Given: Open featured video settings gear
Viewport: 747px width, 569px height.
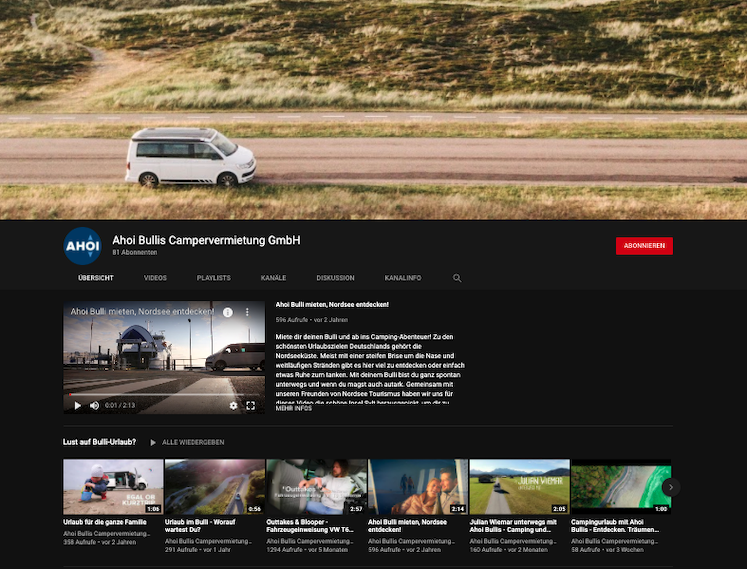Looking at the screenshot, I should (233, 406).
